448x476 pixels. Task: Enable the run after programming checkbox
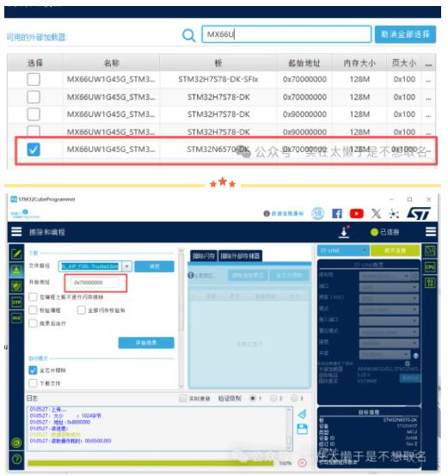tap(33, 323)
